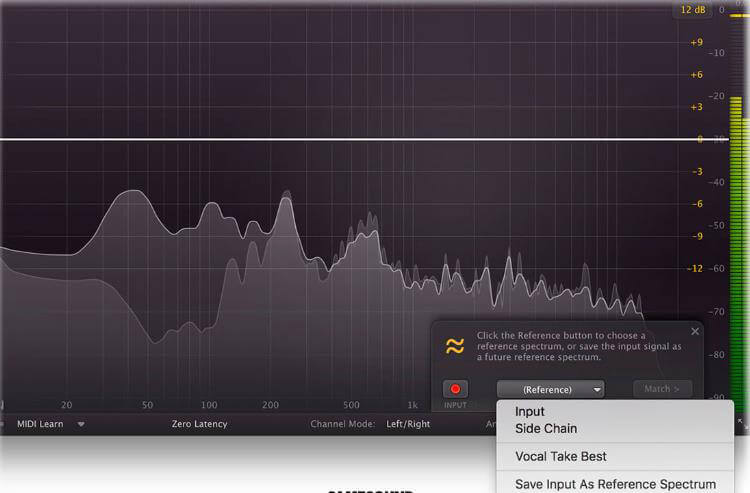Click the 50 Hz frequency axis label

[147, 405]
